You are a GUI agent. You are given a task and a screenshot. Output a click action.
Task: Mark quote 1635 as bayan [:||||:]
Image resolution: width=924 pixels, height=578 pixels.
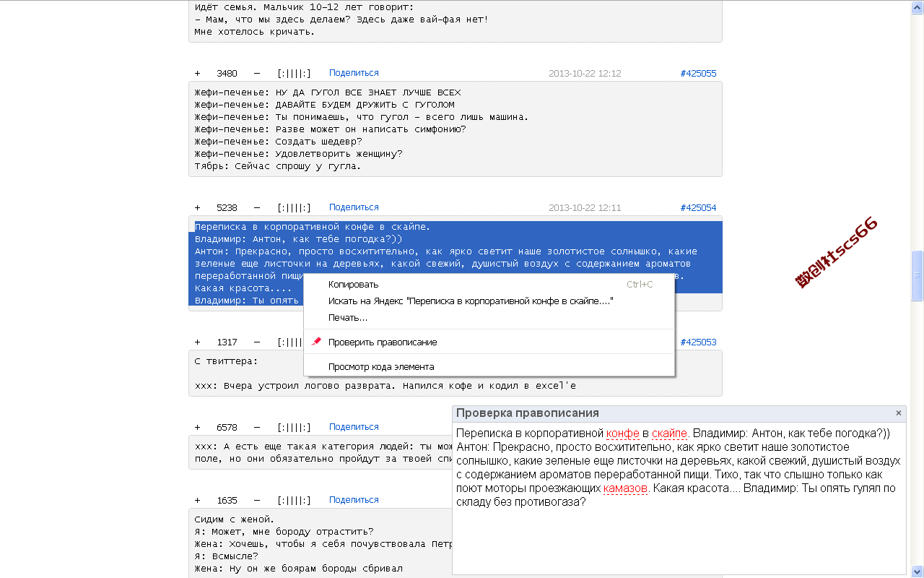coord(294,500)
